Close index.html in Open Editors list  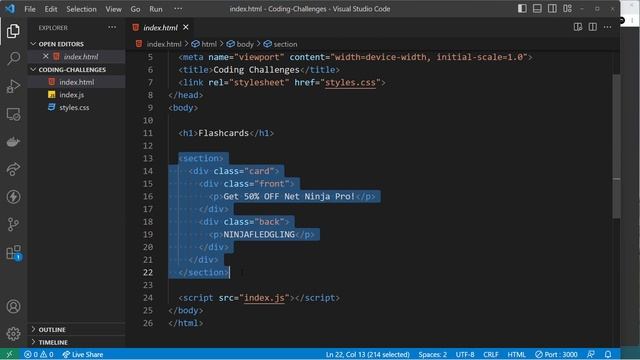click(45, 56)
